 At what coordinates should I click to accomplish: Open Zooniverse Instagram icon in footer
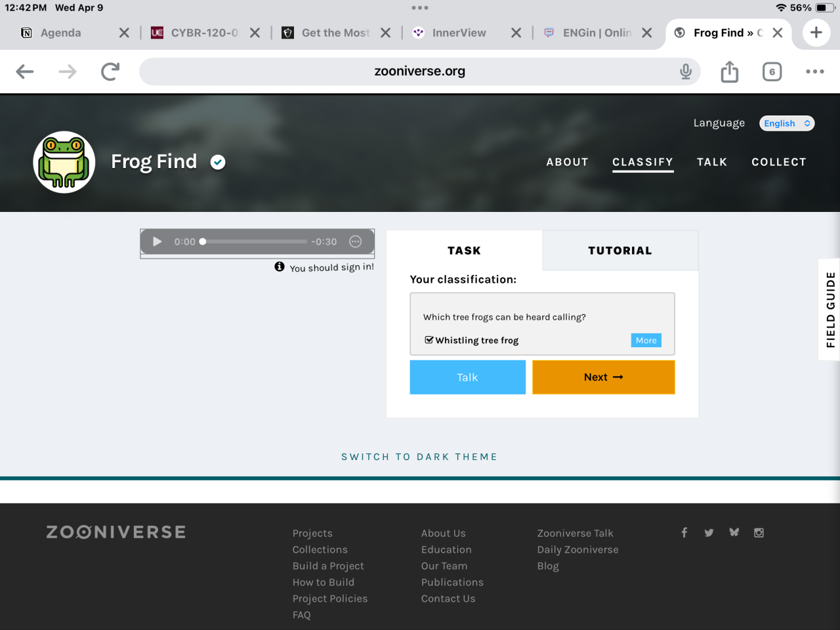click(759, 533)
